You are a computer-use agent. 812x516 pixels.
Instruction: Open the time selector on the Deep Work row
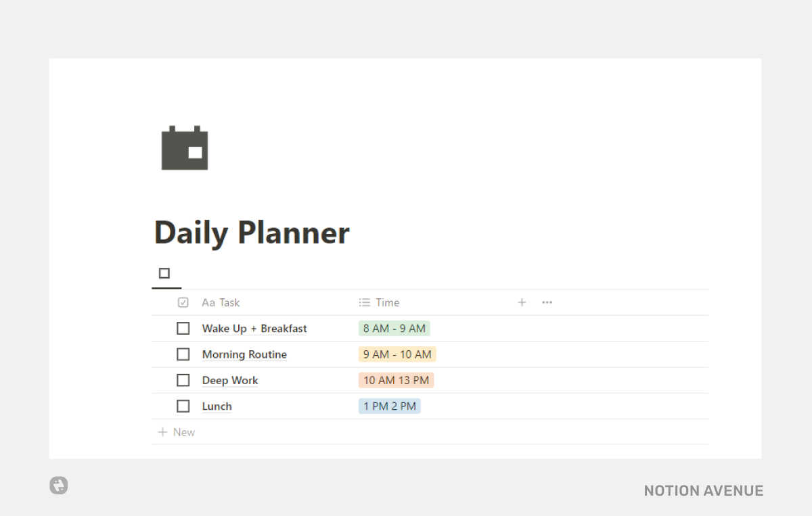[396, 380]
